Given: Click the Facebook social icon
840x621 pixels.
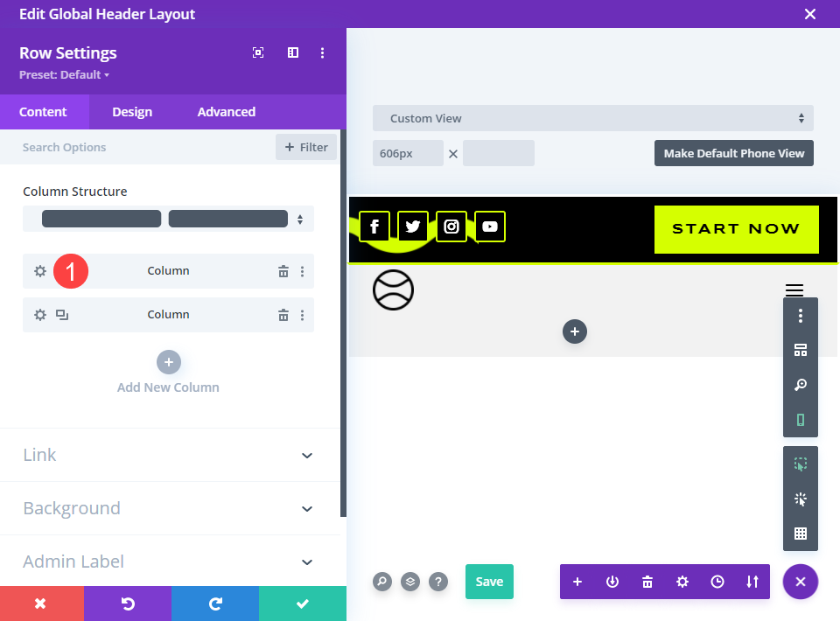Looking at the screenshot, I should [x=374, y=227].
